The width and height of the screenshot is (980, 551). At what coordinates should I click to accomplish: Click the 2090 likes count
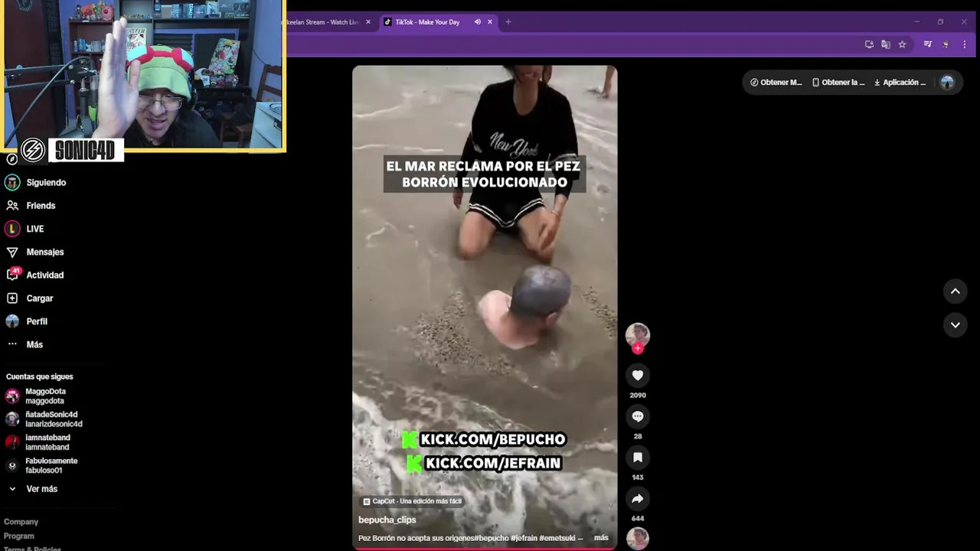[x=638, y=395]
